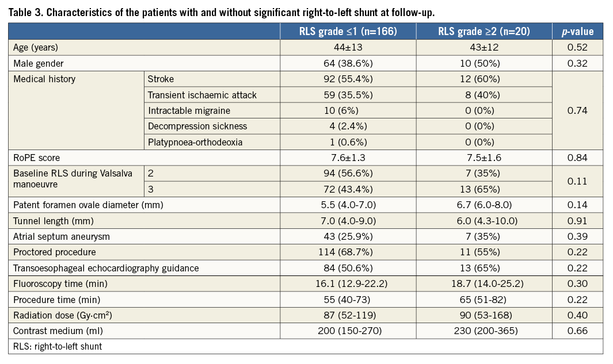
Task: Select the 'Proctored procedure' row label
Action: 55,252
